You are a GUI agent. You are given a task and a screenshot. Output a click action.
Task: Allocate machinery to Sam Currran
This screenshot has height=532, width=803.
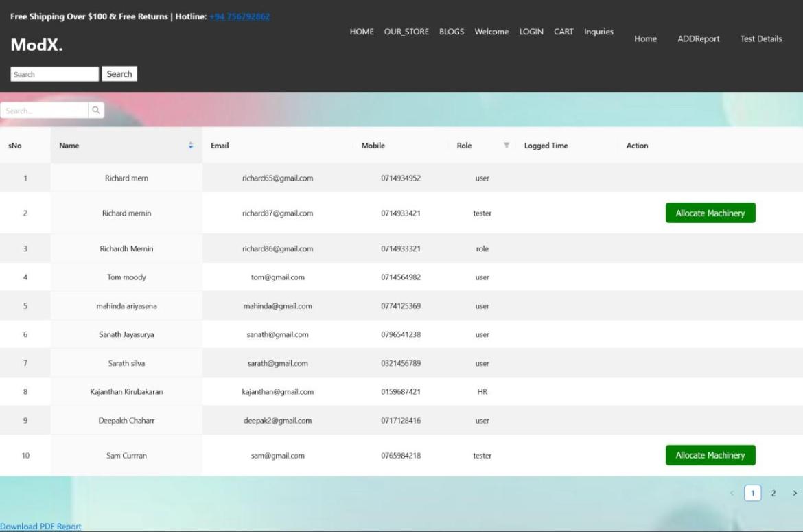(710, 455)
